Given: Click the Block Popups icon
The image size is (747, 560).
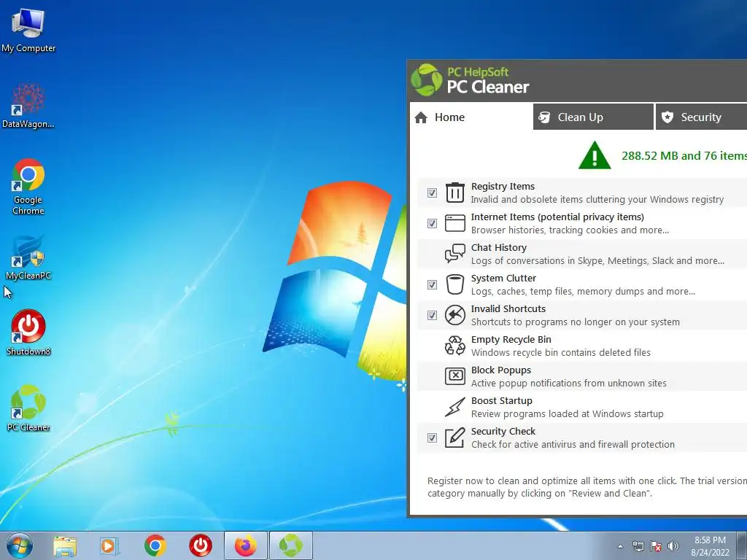Looking at the screenshot, I should click(455, 376).
